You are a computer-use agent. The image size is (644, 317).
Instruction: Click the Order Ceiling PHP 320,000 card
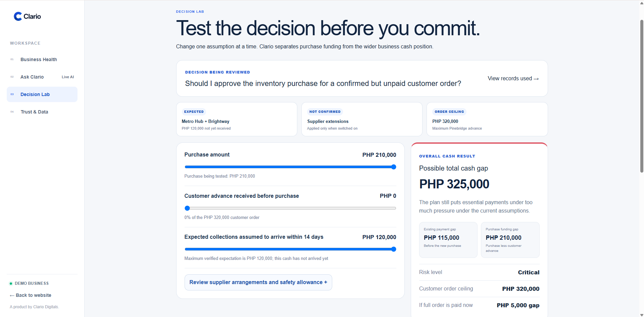click(x=487, y=119)
